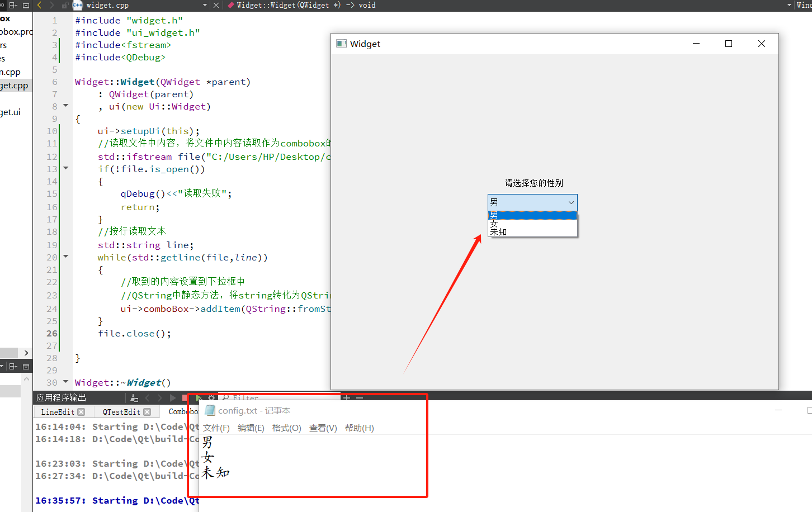Click the C++ file icon beside widget.cpp
Screen dimensions: 812x512
pyautogui.click(x=78, y=5)
